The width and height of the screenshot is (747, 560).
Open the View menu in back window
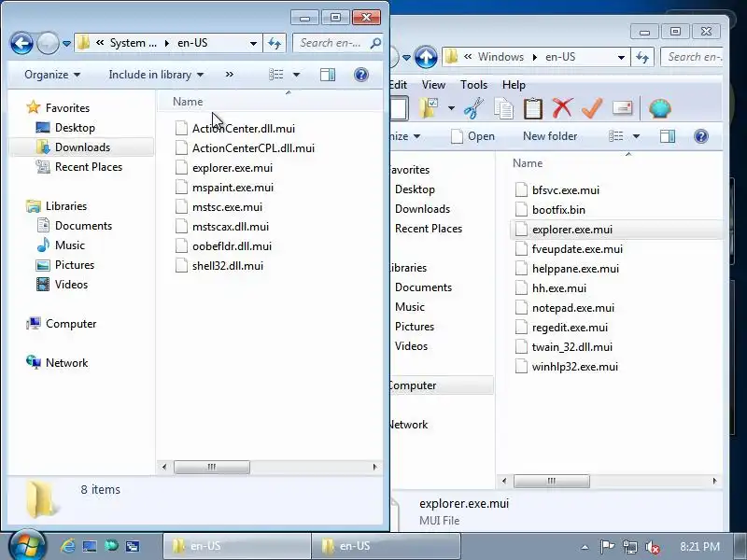tap(433, 85)
